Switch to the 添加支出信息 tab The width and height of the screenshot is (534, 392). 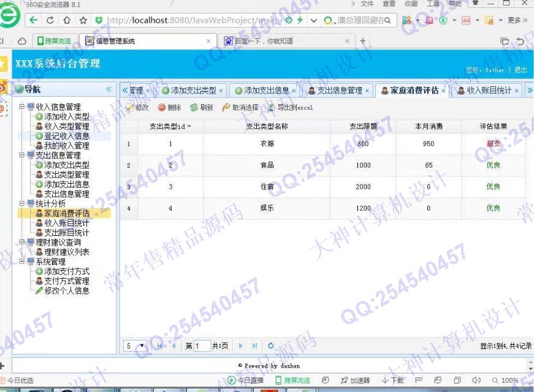point(266,91)
